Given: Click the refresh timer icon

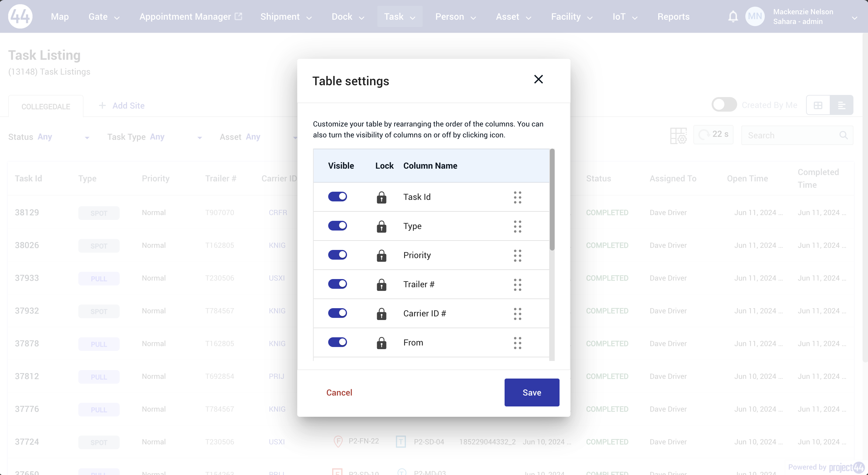Looking at the screenshot, I should [x=703, y=135].
